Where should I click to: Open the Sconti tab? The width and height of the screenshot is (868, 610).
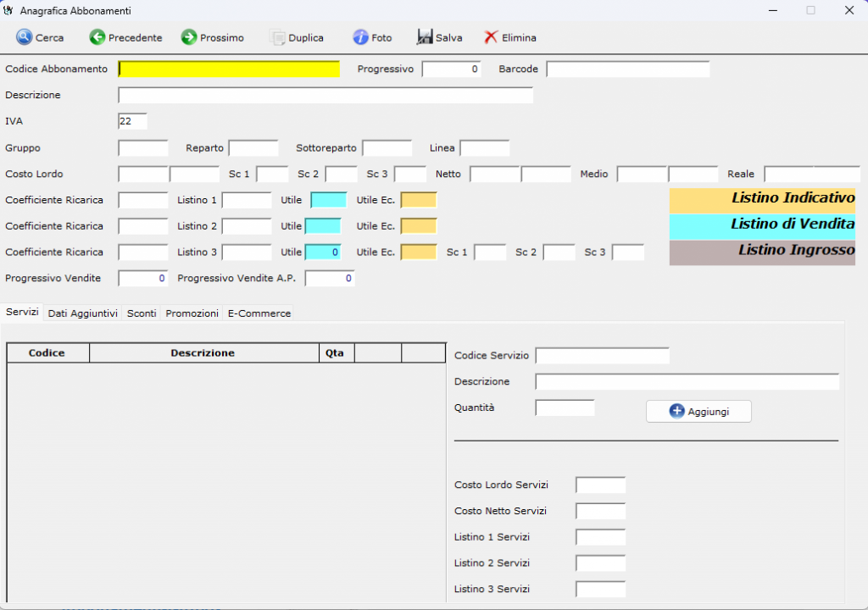click(x=142, y=313)
